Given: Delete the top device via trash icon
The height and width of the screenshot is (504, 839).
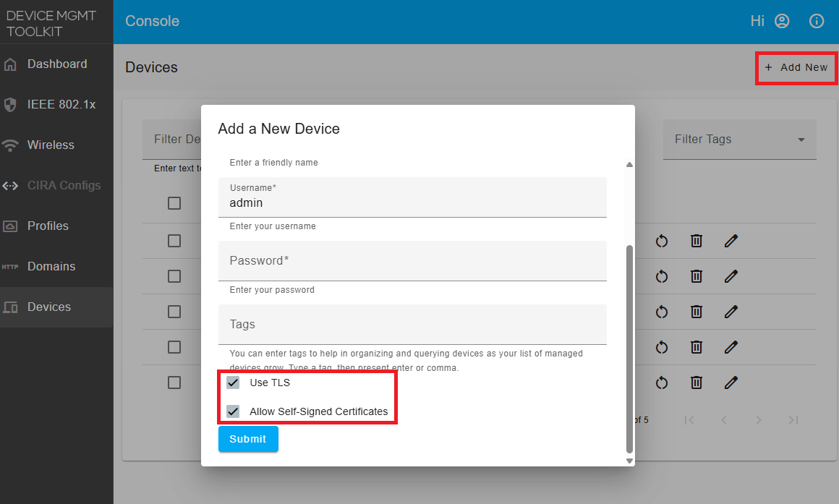Looking at the screenshot, I should tap(696, 241).
